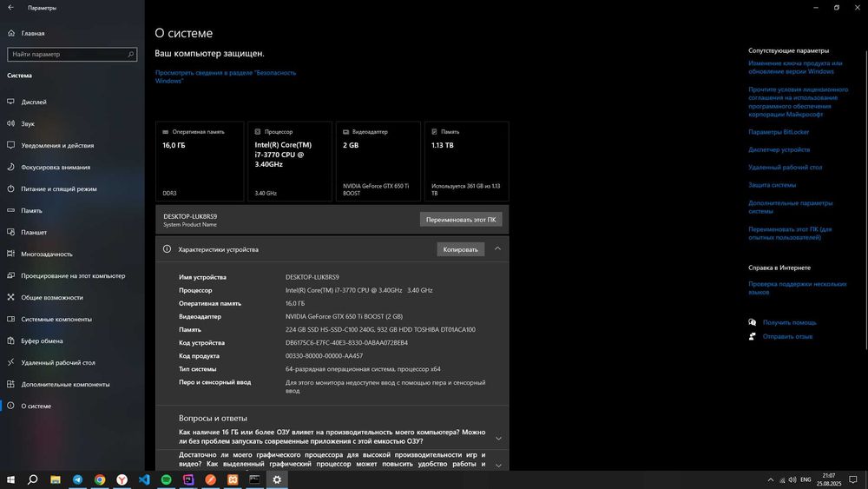
Task: Open XAMPP from taskbar
Action: pyautogui.click(x=233, y=479)
